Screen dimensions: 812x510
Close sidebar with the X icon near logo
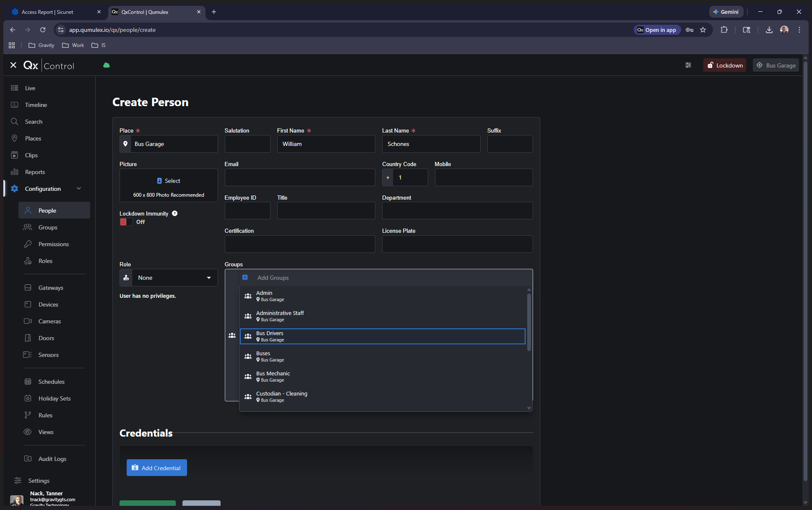13,65
